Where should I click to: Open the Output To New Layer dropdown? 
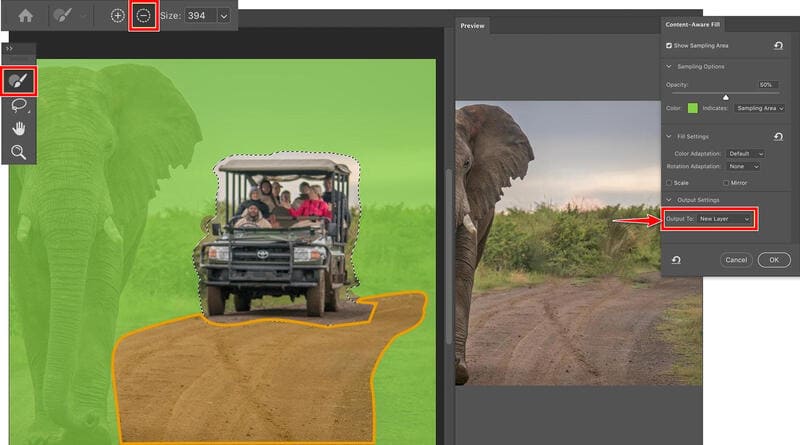[x=724, y=219]
